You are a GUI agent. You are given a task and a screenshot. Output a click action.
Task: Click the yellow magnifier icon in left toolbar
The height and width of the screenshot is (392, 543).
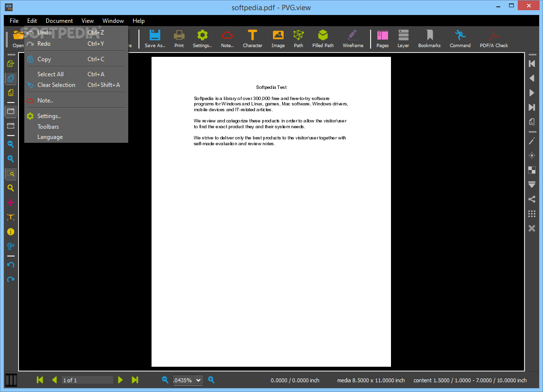(11, 188)
